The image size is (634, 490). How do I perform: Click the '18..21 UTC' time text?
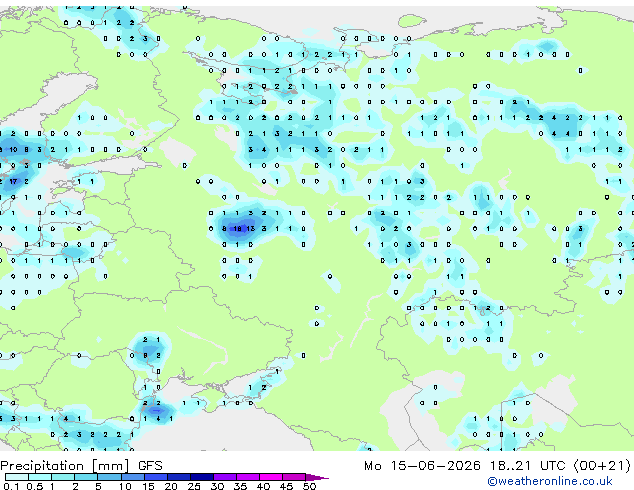527,466
